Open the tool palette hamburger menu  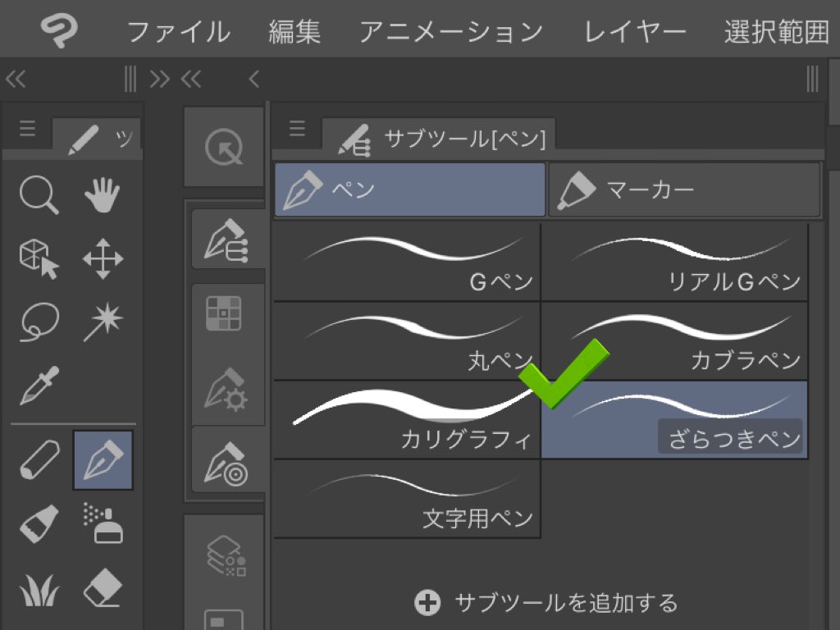(27, 129)
